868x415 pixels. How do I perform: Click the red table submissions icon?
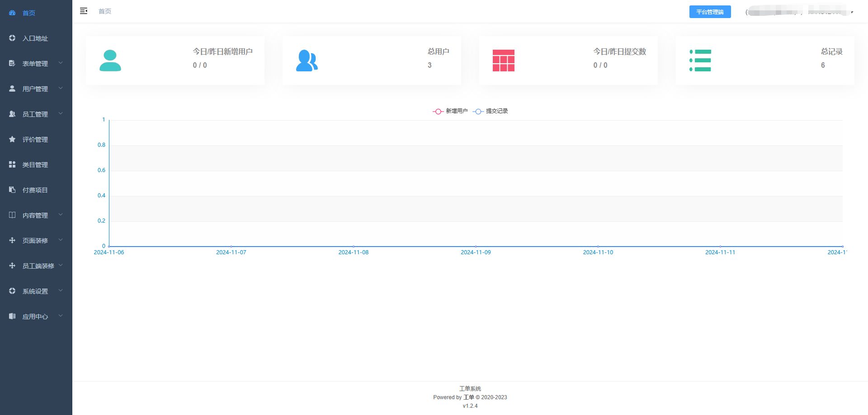[x=504, y=61]
